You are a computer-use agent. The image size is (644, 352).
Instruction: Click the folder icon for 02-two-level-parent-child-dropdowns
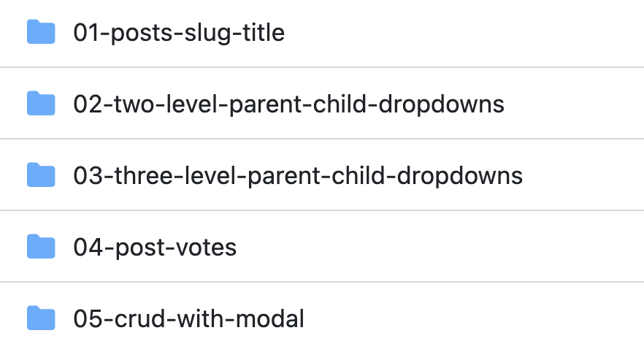point(41,104)
